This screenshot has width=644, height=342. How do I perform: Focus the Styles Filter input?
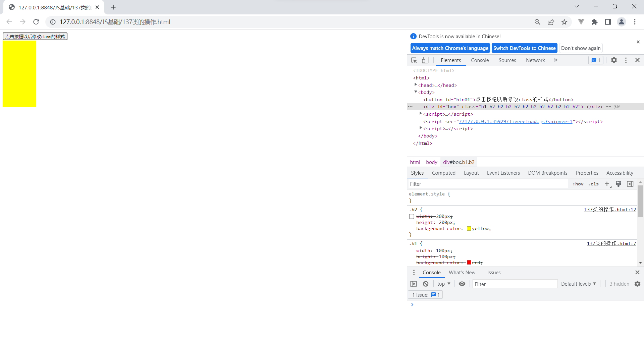488,184
